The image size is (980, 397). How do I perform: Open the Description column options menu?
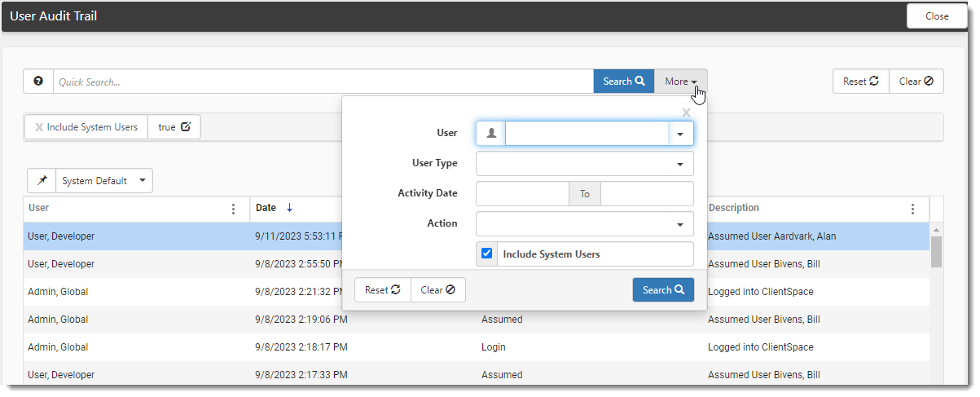[912, 209]
